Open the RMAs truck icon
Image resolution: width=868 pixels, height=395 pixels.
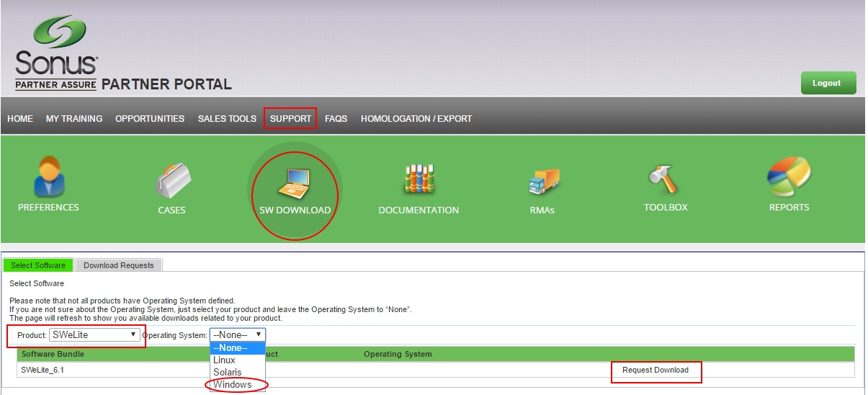(x=542, y=182)
